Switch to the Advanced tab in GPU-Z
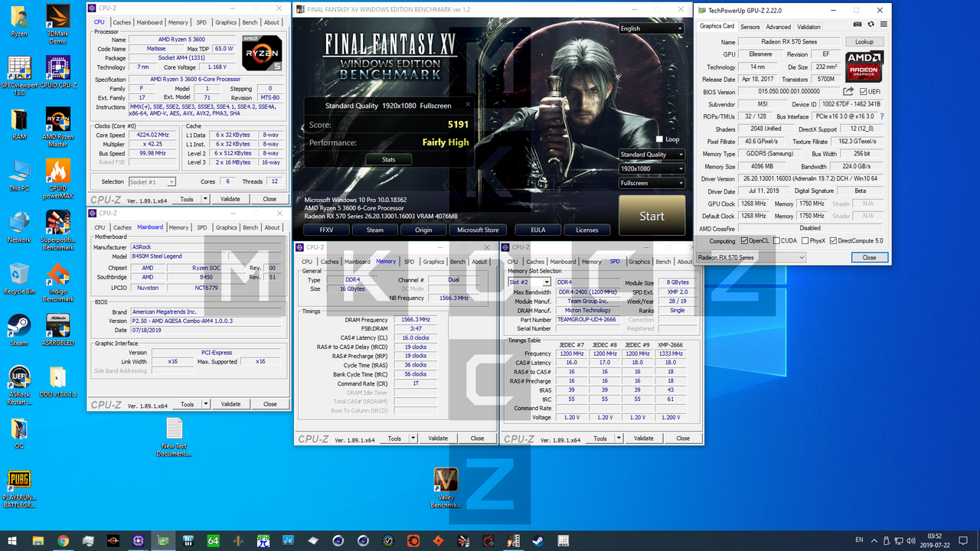980x551 pixels. [x=779, y=27]
